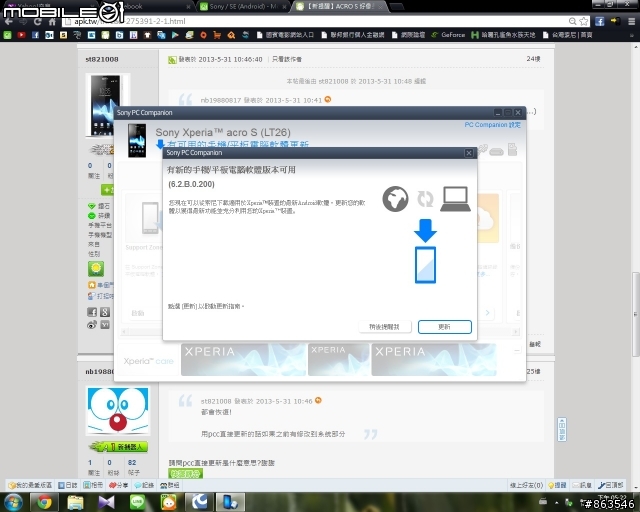Click the Chrome home button

(52, 21)
